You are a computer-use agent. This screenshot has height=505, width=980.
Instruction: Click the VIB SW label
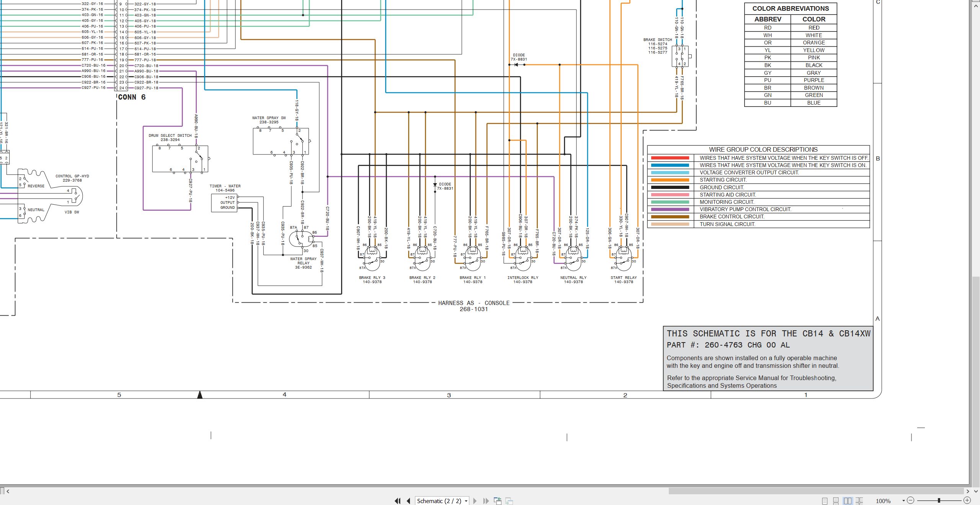coord(72,212)
